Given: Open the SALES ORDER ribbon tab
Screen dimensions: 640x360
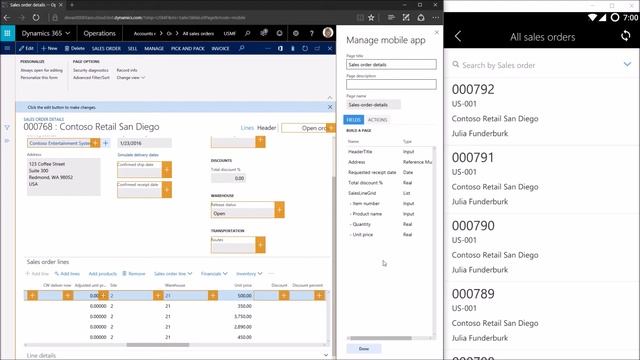Looking at the screenshot, I should tap(106, 49).
